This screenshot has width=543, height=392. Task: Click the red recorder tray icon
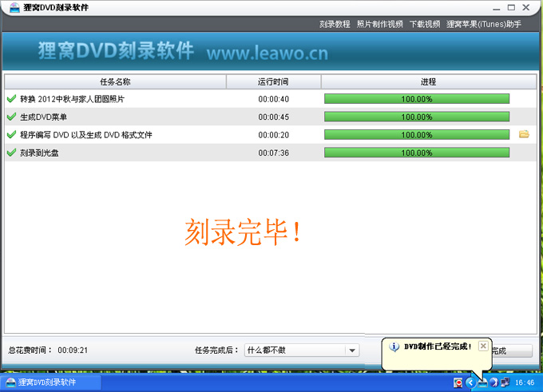(458, 382)
